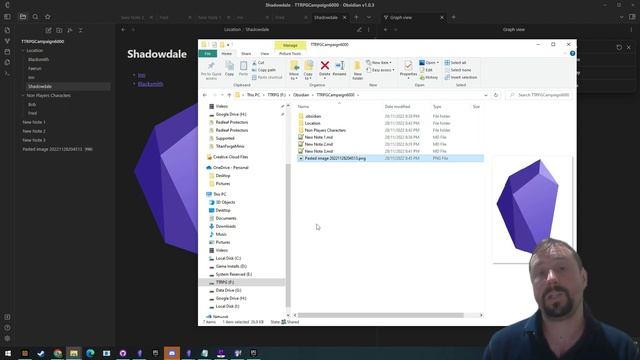This screenshot has height=360, width=640.
Task: Open the New item dropdown
Action: tap(379, 62)
